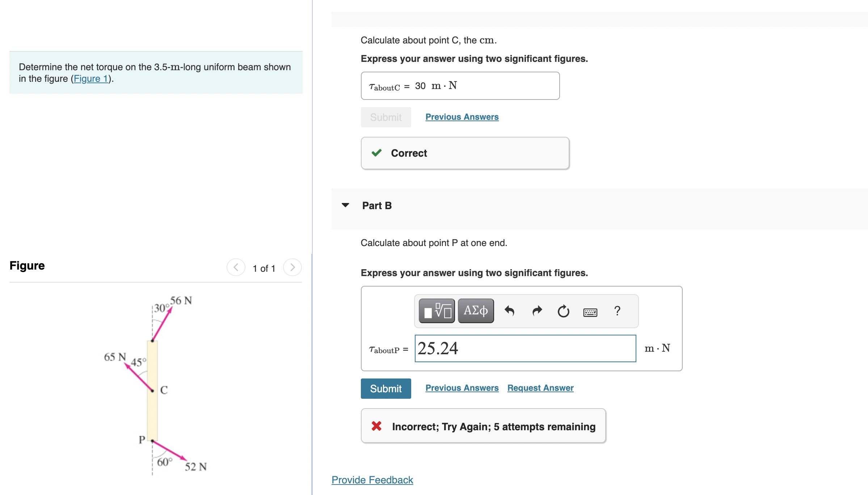Go to next figure arrow

point(292,267)
